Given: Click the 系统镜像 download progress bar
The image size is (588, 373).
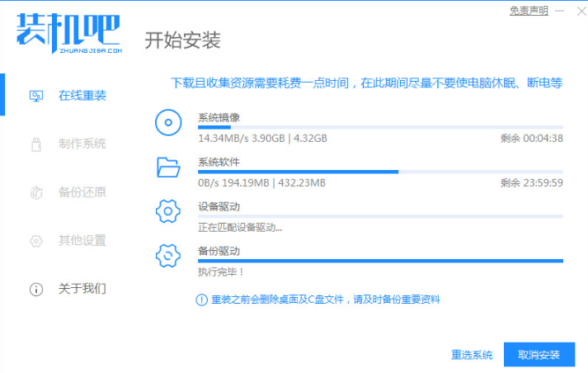Looking at the screenshot, I should click(380, 127).
